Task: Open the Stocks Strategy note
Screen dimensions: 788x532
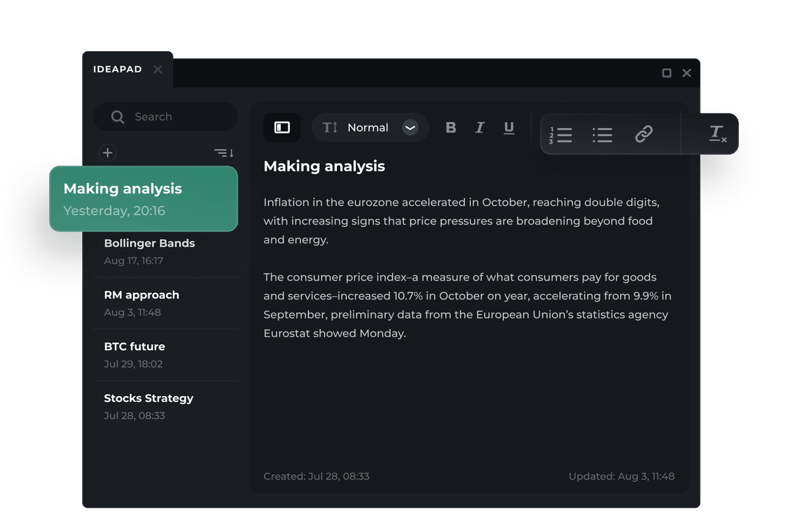Action: point(165,407)
